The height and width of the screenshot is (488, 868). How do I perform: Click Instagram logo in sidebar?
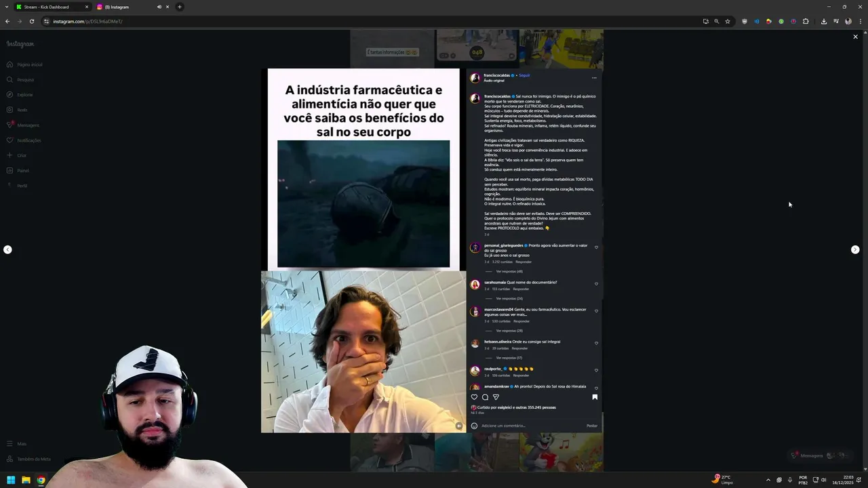tap(20, 44)
